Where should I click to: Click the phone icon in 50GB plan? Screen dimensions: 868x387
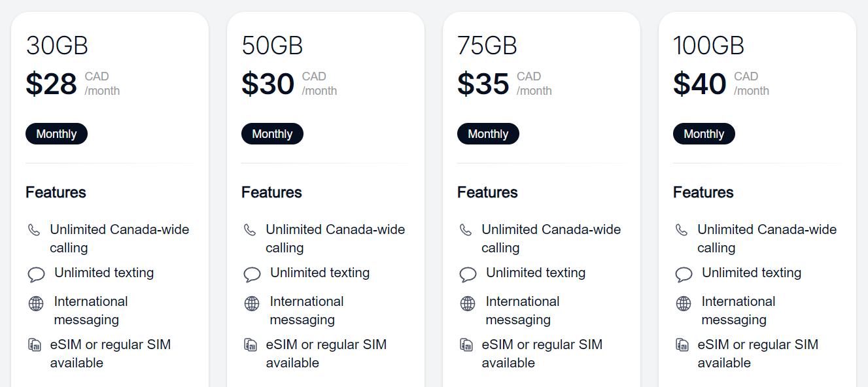[250, 230]
